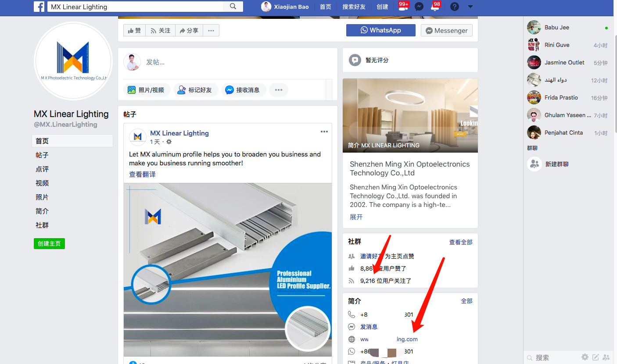This screenshot has height=364, width=617.
Task: Click the followers RSS icon beside 9,216
Action: pyautogui.click(x=351, y=281)
